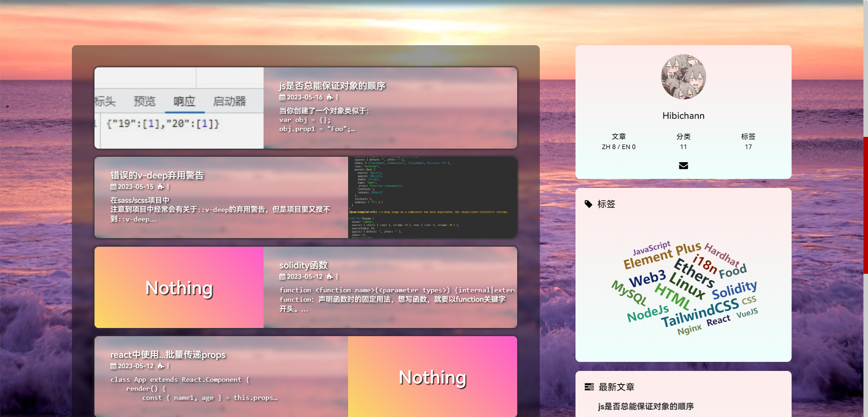Click the tag icon beside the 标签 heading

588,204
